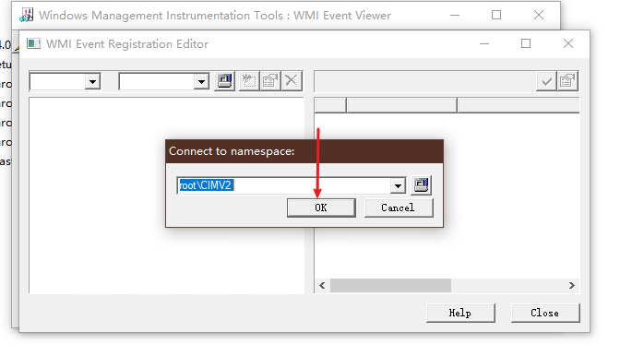The height and width of the screenshot is (356, 644).
Task: Expand the second combo box in the toolbar
Action: [201, 82]
